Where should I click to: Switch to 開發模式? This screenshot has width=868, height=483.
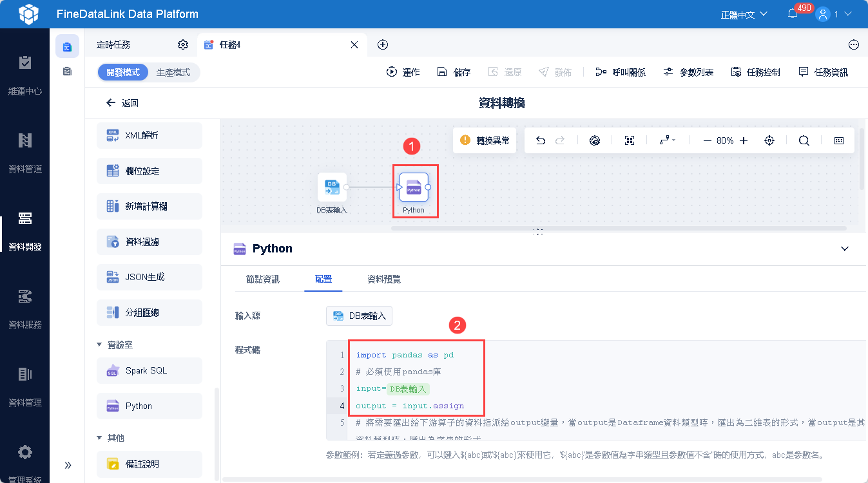(x=123, y=73)
